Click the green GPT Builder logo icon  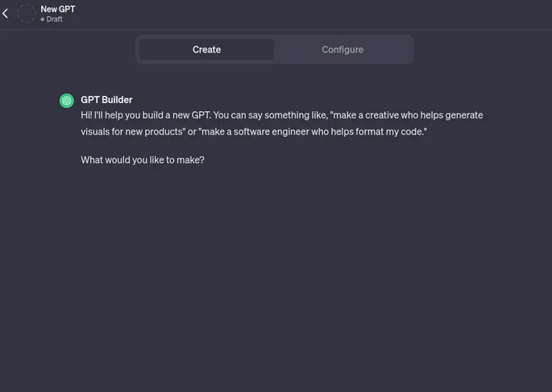point(67,101)
